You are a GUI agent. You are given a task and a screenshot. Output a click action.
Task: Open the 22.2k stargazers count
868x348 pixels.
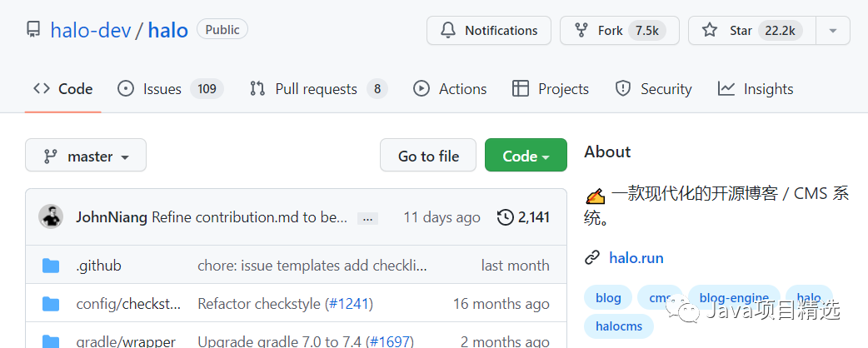tap(780, 31)
